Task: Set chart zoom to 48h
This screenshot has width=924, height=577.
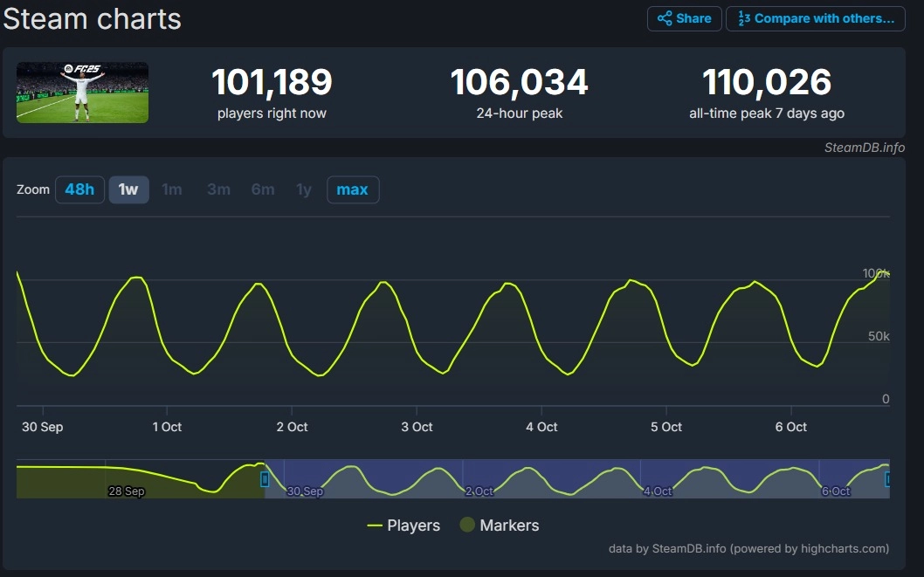Action: point(79,189)
